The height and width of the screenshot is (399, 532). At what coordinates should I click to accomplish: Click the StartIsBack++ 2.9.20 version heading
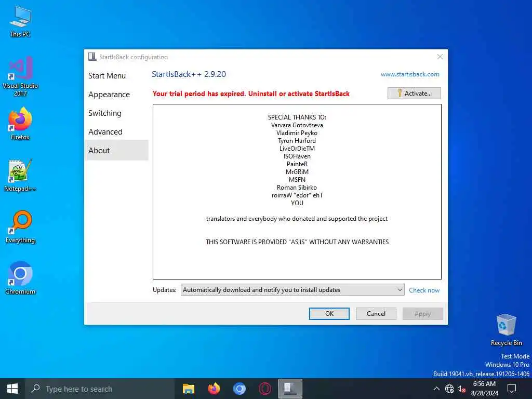coord(189,74)
